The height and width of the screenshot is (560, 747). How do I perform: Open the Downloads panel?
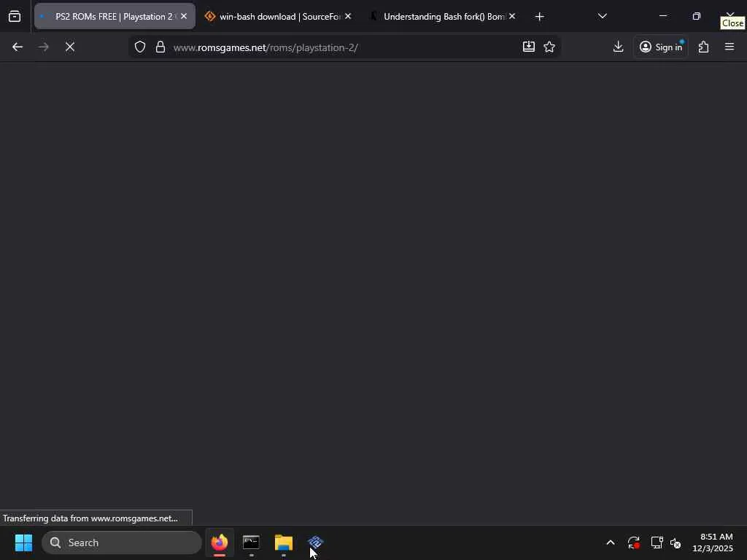(619, 47)
